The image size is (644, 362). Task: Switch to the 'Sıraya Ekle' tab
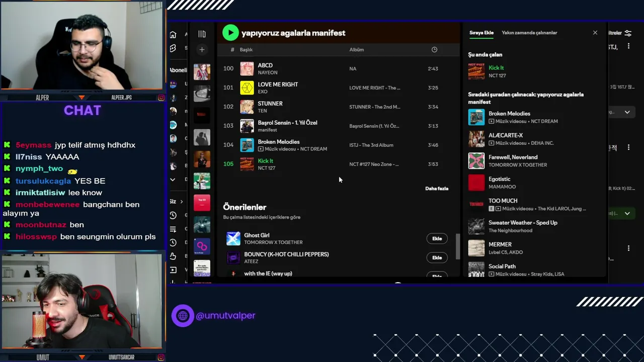point(481,33)
